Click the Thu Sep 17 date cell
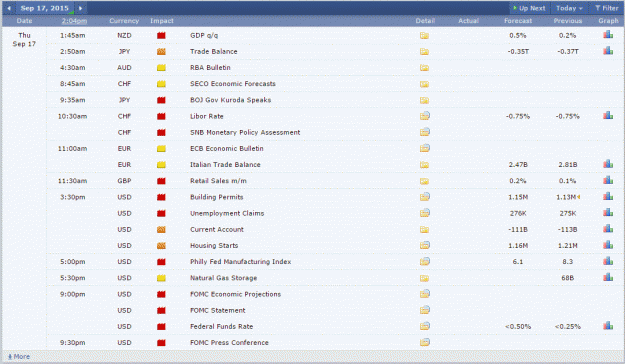Image resolution: width=625 pixels, height=364 pixels. coord(24,39)
